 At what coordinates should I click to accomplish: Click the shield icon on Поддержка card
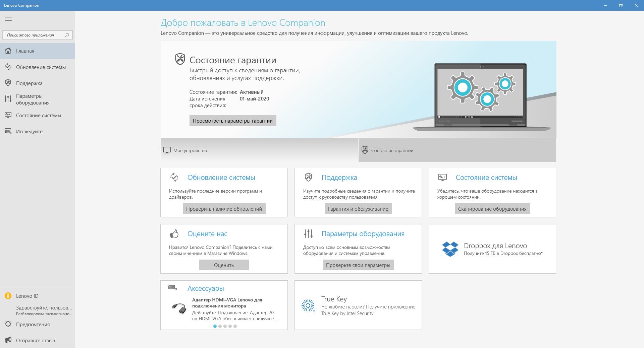(308, 177)
